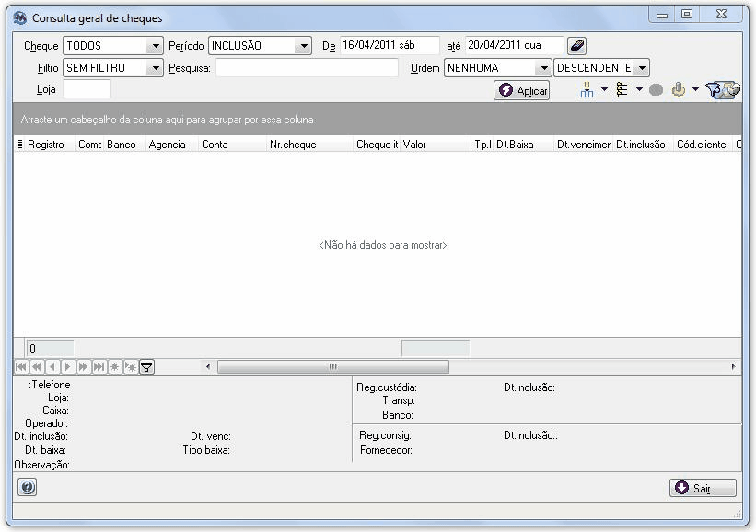
Task: Sort by the Nr.cheque column header
Action: (309, 145)
